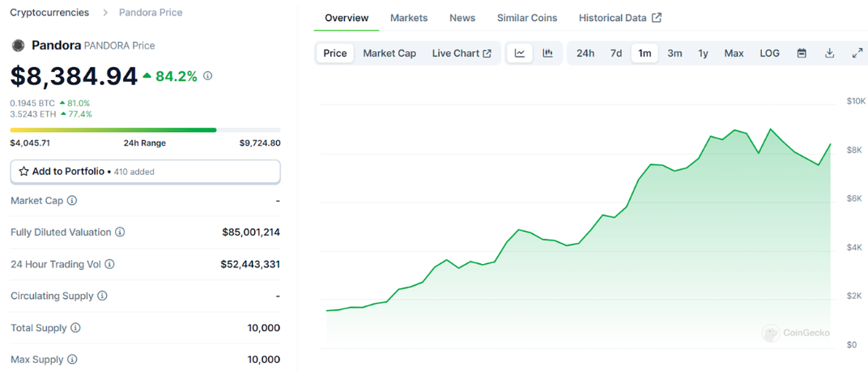Switch to candlestick chart view icon
The image size is (868, 371).
tap(548, 53)
